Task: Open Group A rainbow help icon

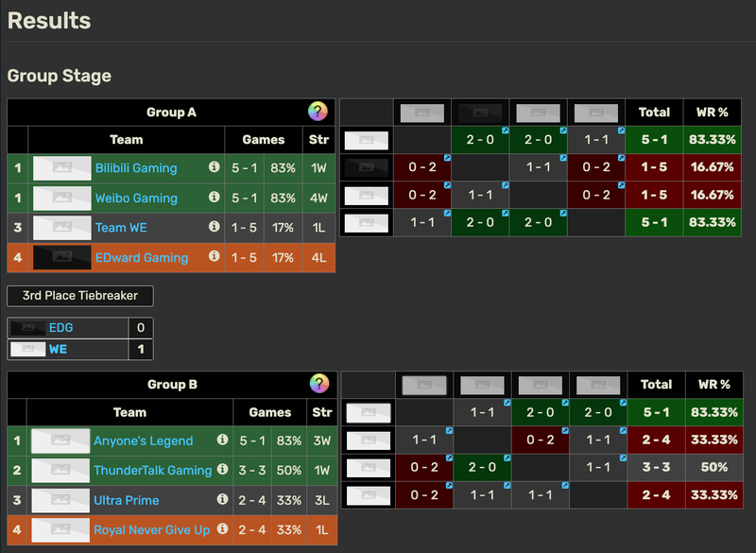Action: 318,112
